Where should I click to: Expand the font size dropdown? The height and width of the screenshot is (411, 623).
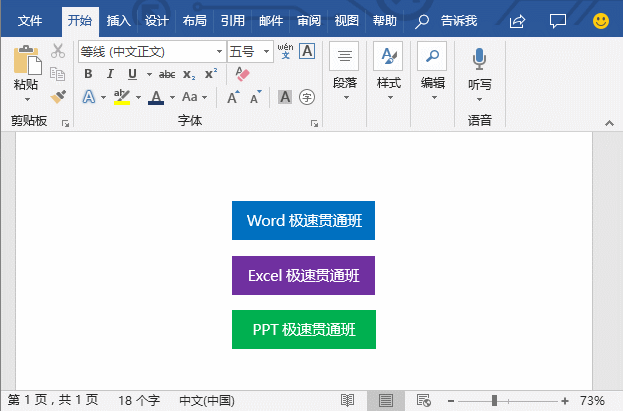coord(267,51)
